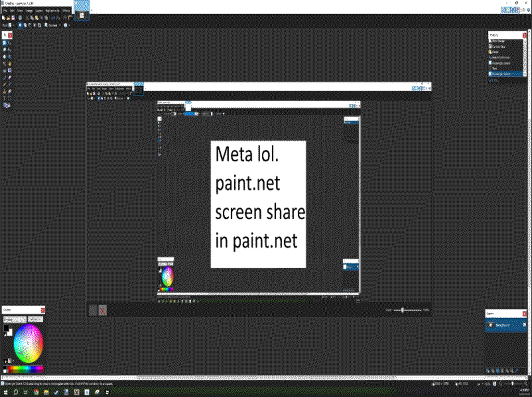Screen dimensions: 532x397
Task: Select the Paintbrush tool
Action: point(4,78)
